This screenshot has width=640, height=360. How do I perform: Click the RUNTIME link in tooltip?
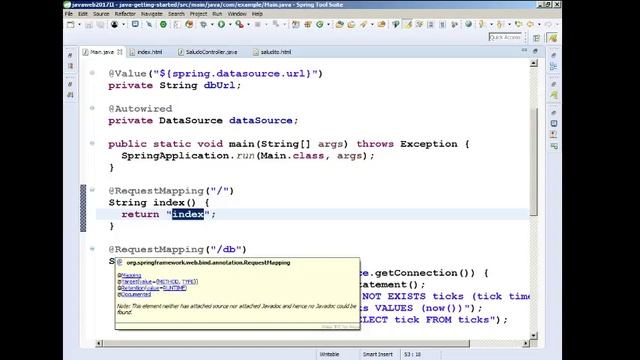[175, 288]
